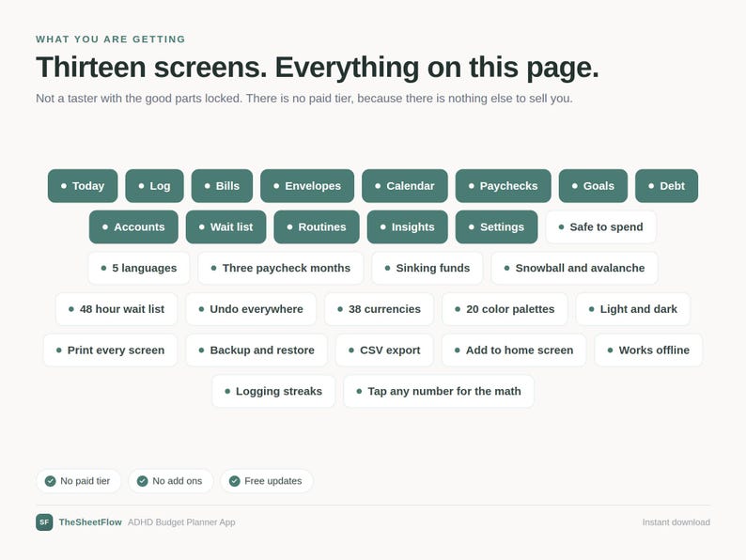Select the 38 currencies pill
This screenshot has width=746, height=560.
(x=379, y=309)
